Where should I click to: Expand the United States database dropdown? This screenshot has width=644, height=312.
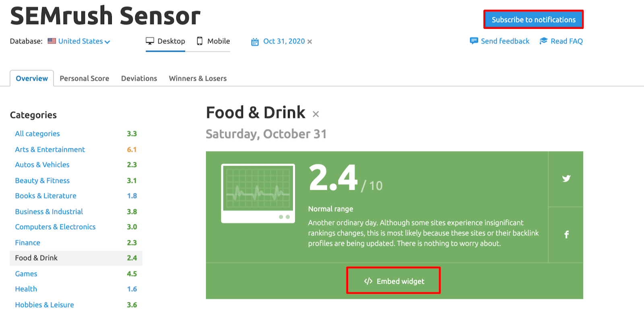[x=84, y=41]
